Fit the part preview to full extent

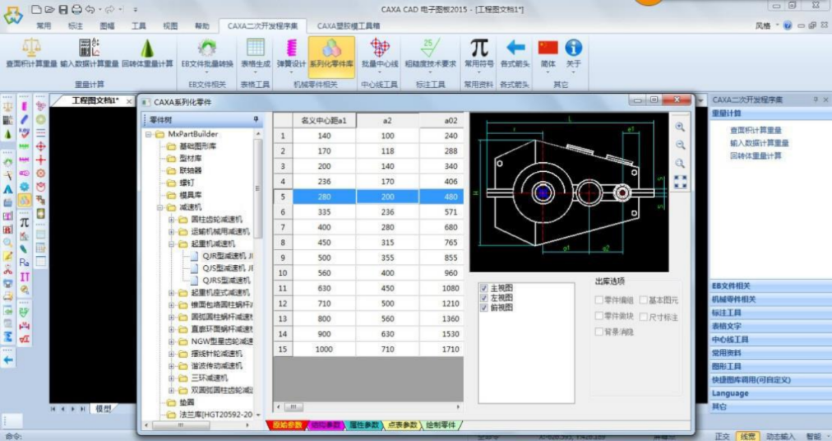[680, 182]
